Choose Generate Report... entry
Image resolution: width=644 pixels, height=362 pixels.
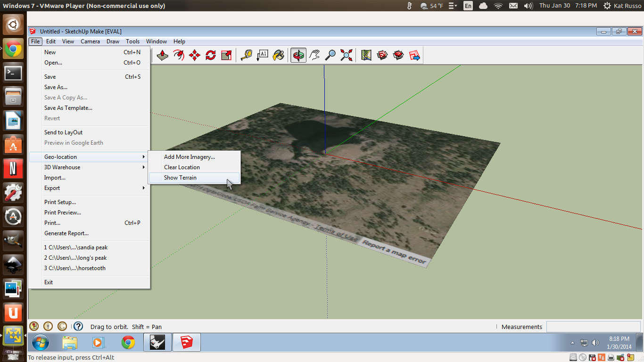click(x=89, y=233)
